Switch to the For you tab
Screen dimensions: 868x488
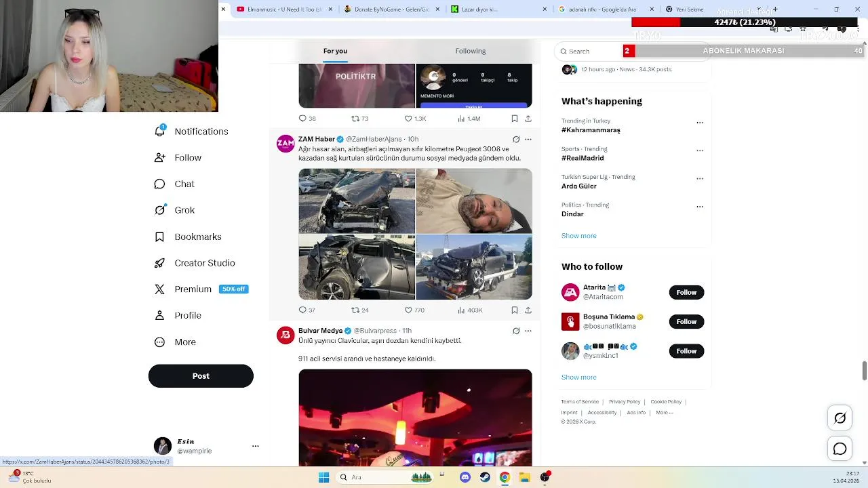tap(335, 51)
